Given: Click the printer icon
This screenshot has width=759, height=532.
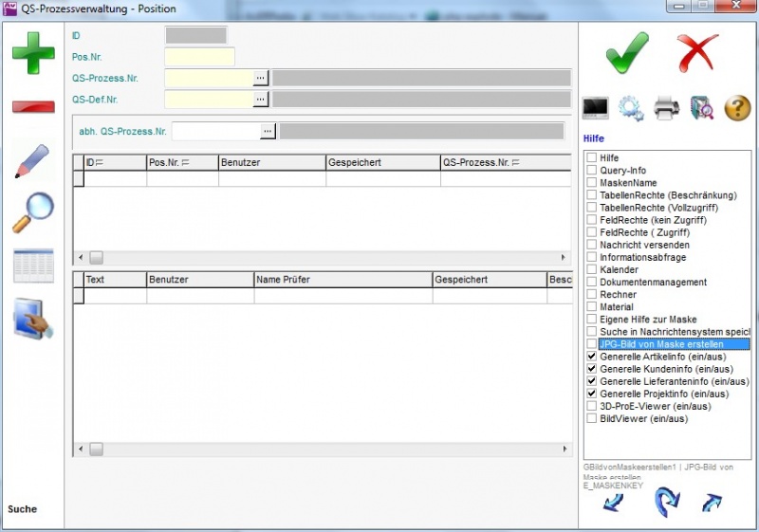Looking at the screenshot, I should point(666,108).
